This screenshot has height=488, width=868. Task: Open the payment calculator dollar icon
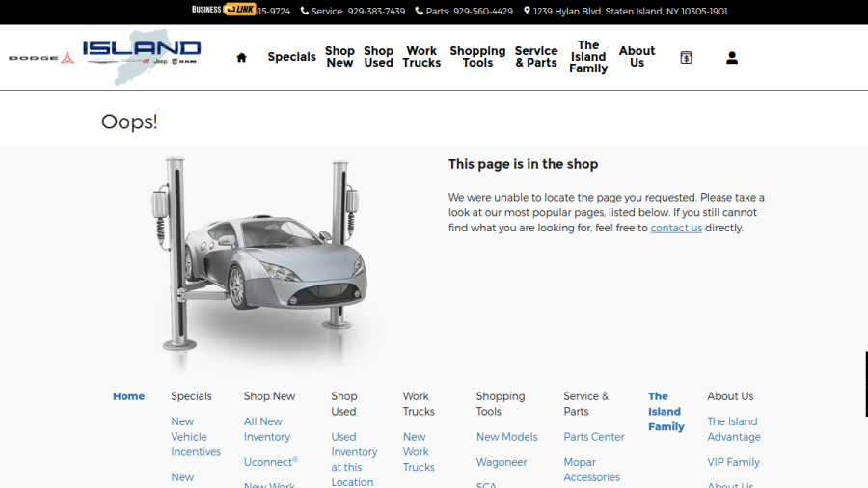point(686,57)
